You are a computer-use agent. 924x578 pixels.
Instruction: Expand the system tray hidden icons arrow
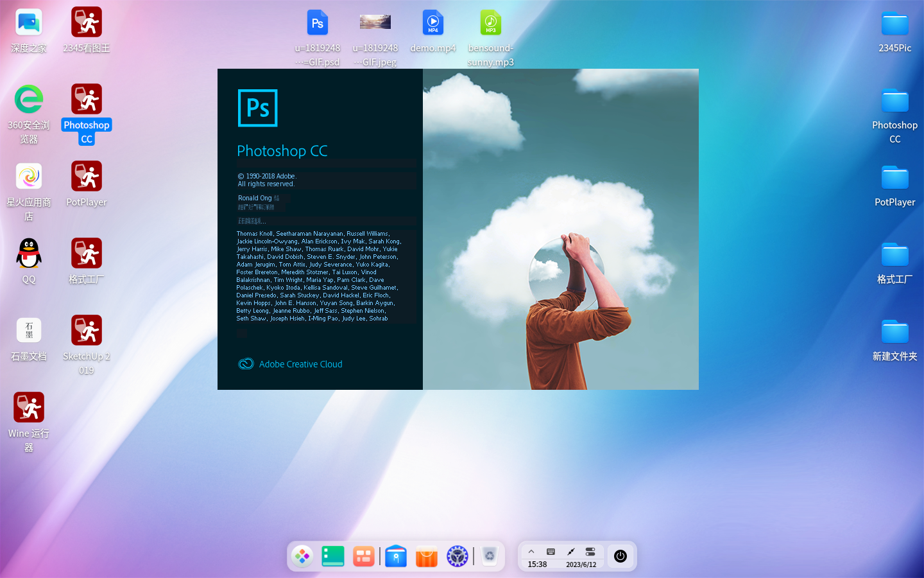point(531,552)
